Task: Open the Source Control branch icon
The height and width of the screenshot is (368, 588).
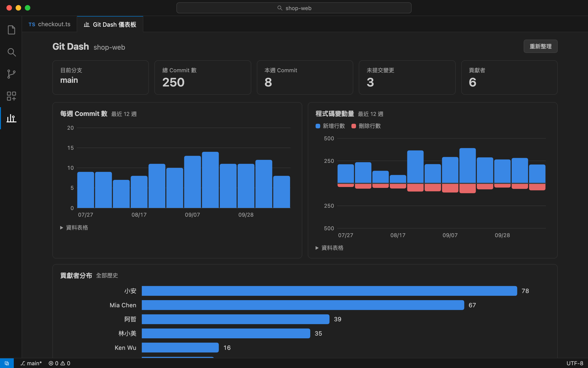Action: pyautogui.click(x=11, y=74)
